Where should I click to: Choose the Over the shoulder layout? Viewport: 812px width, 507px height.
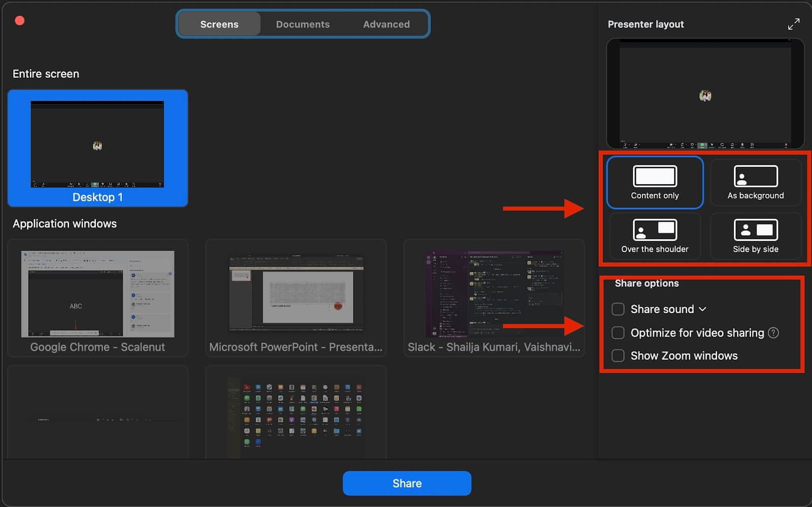(655, 236)
